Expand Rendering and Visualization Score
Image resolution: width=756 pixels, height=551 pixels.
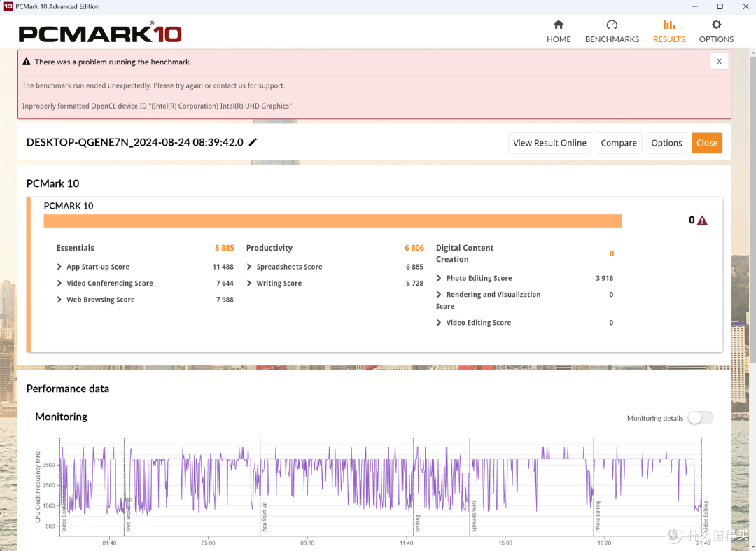439,295
